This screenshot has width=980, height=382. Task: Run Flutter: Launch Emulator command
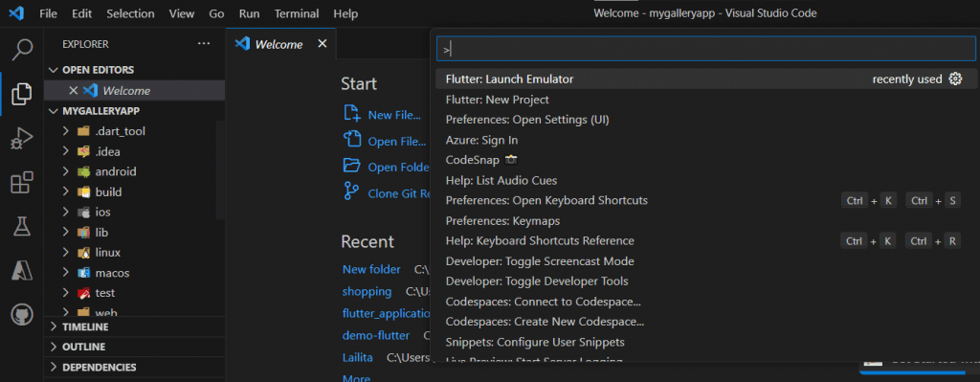(705, 79)
